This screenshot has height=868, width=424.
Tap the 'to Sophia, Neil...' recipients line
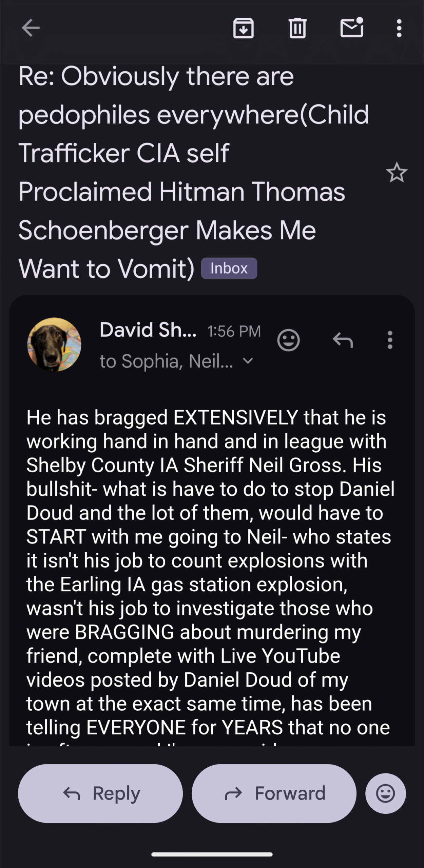[x=166, y=361]
